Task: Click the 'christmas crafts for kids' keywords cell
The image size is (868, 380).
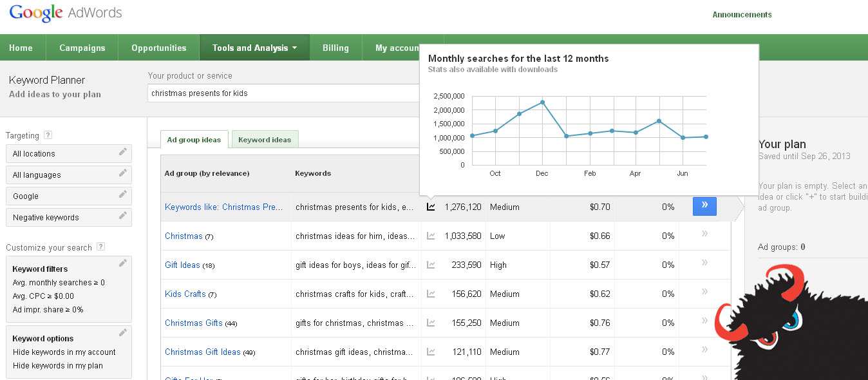Action: point(355,294)
